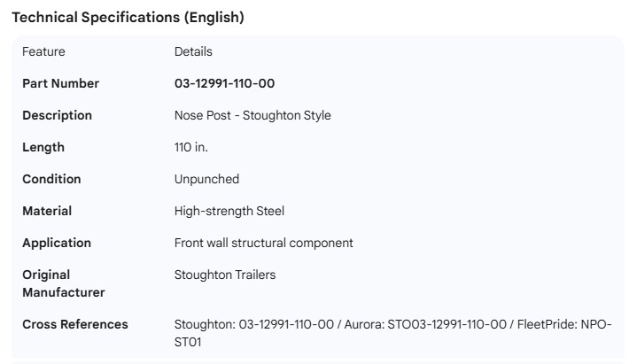Select the Stoughton Trailers manufacturer value

coord(225,275)
